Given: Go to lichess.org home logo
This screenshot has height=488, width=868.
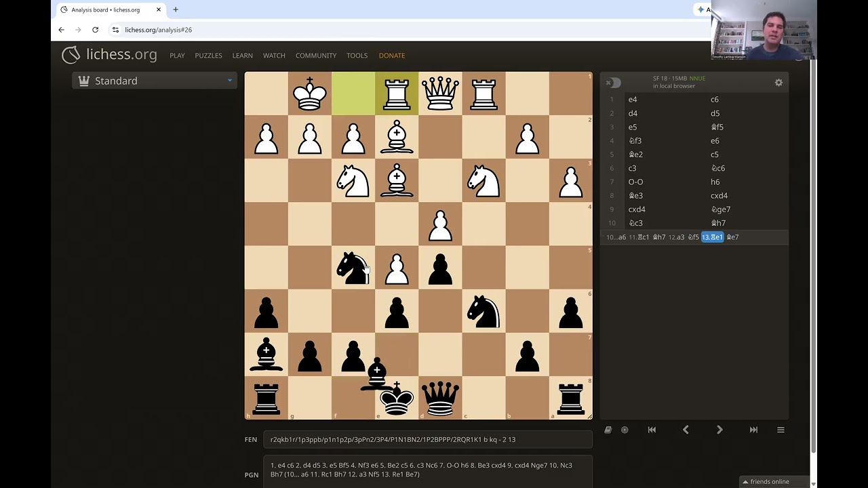Looking at the screenshot, I should 109,55.
